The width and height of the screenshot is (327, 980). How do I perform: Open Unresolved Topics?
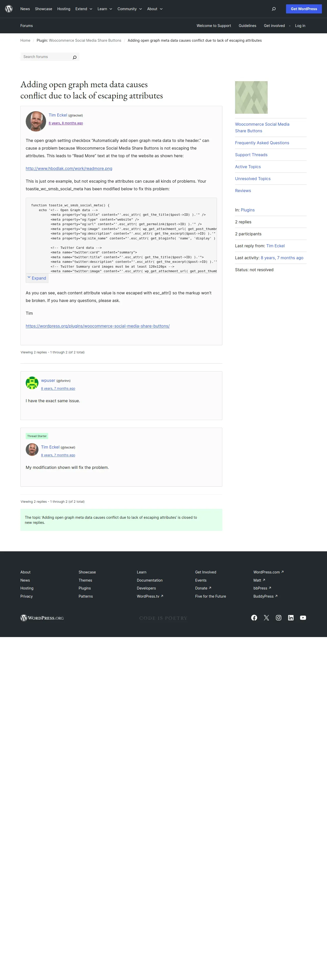pos(253,179)
